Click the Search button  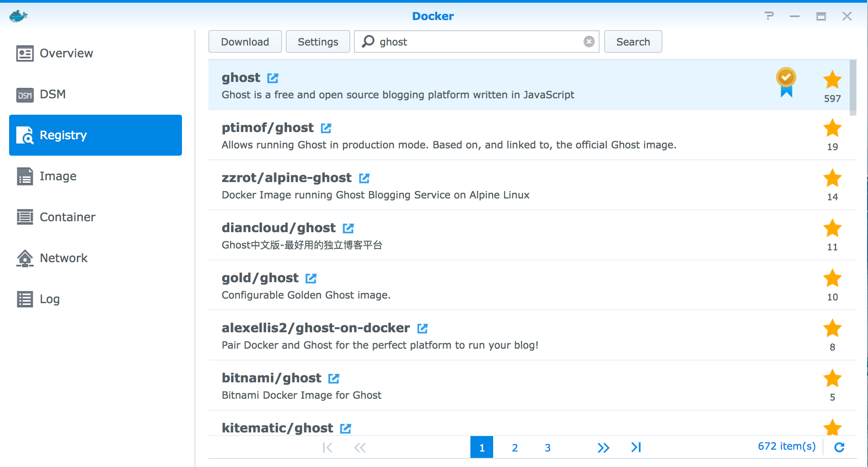tap(633, 42)
